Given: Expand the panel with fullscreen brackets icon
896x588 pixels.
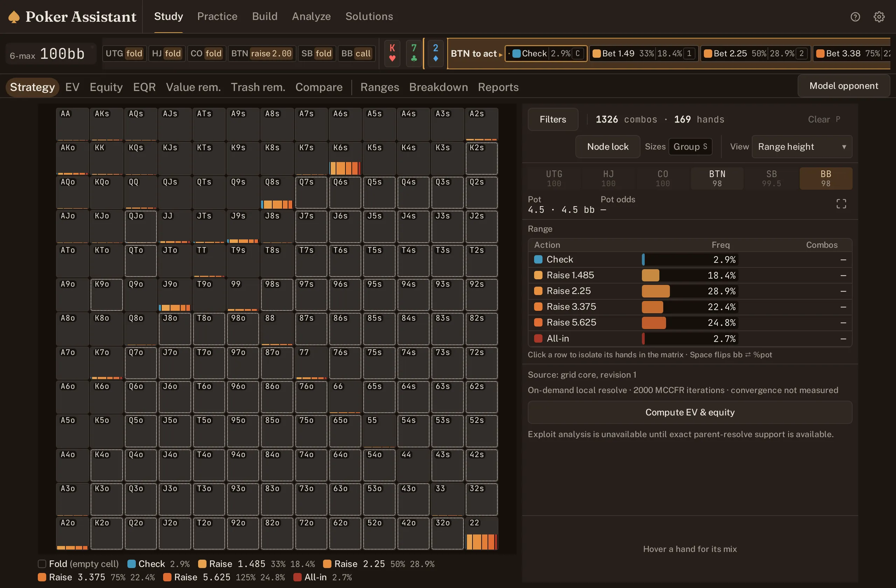Looking at the screenshot, I should (841, 204).
